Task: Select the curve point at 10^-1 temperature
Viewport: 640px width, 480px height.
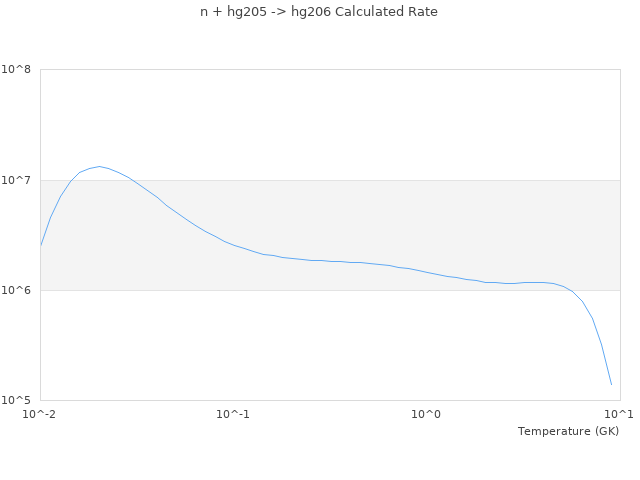Action: click(233, 243)
